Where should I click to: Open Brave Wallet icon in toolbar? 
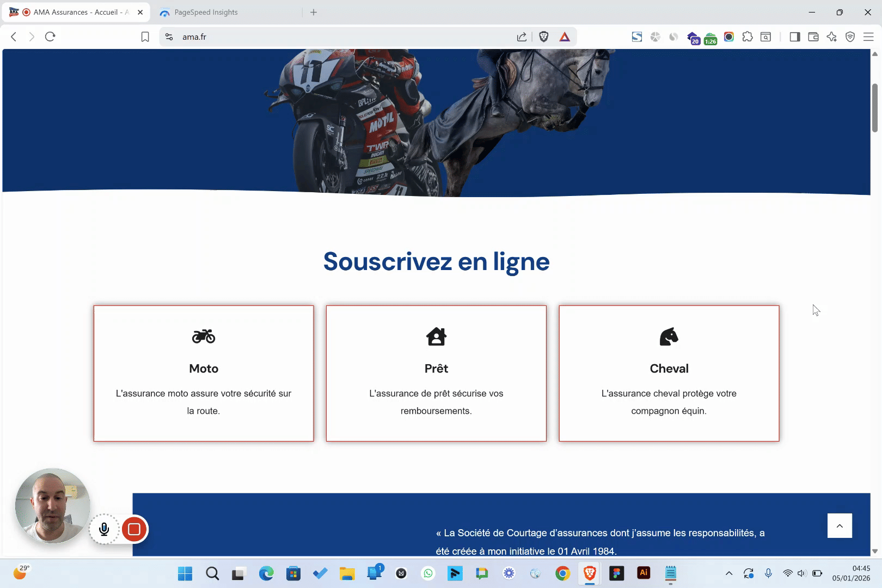click(x=813, y=36)
